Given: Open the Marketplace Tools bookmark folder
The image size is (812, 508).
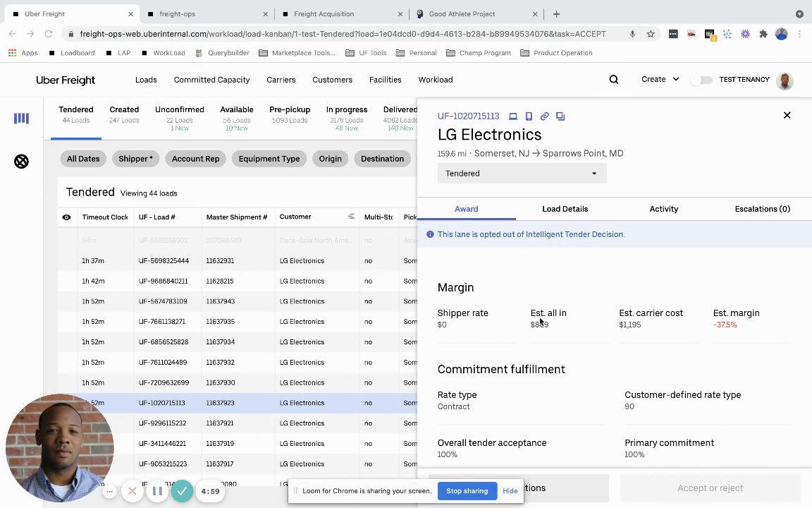Looking at the screenshot, I should [x=297, y=53].
